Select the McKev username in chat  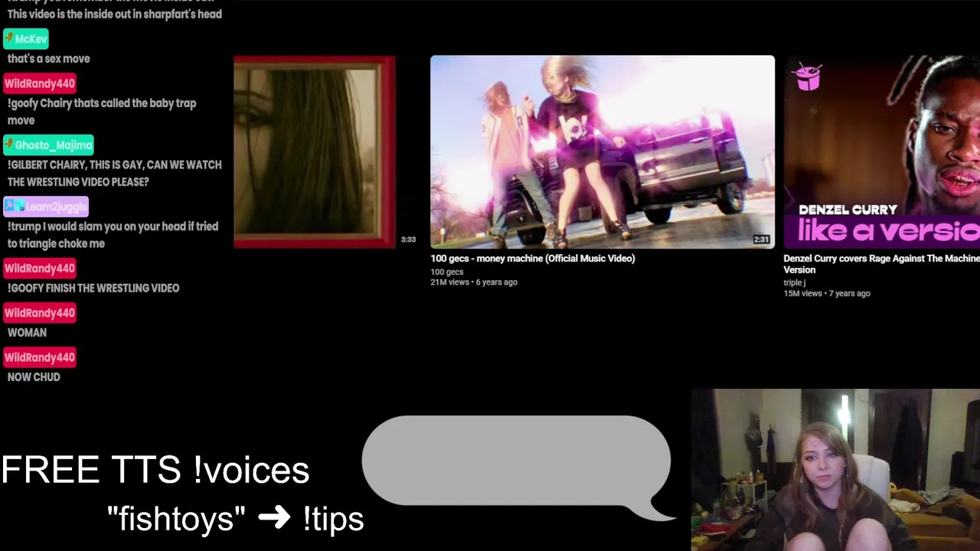tap(31, 39)
